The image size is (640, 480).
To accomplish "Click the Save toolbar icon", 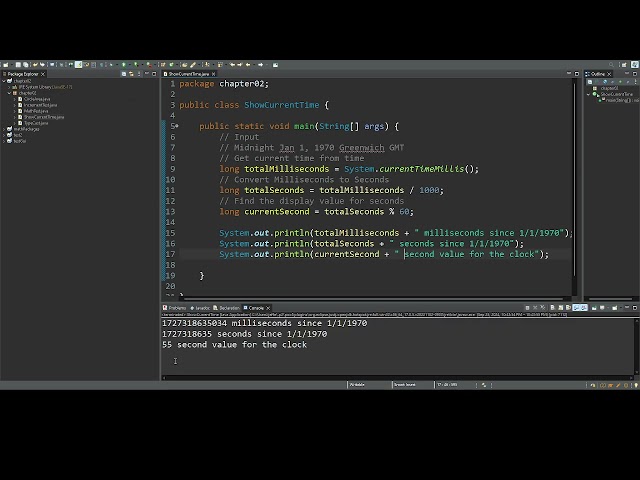I will [x=18, y=64].
